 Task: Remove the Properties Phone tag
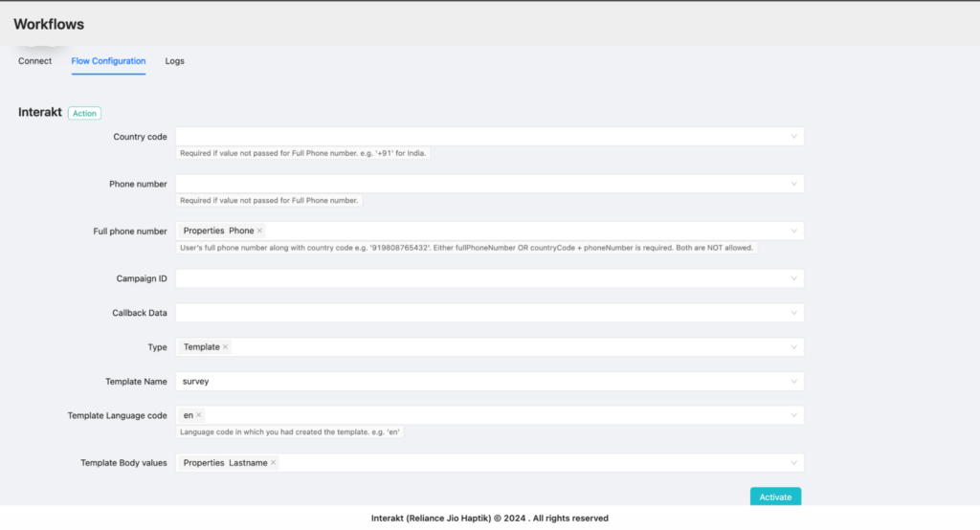coord(259,231)
